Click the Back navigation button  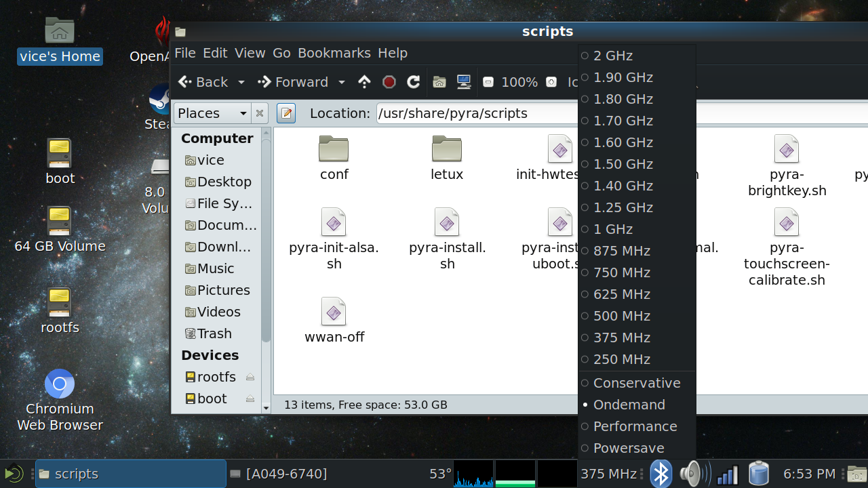pos(203,82)
